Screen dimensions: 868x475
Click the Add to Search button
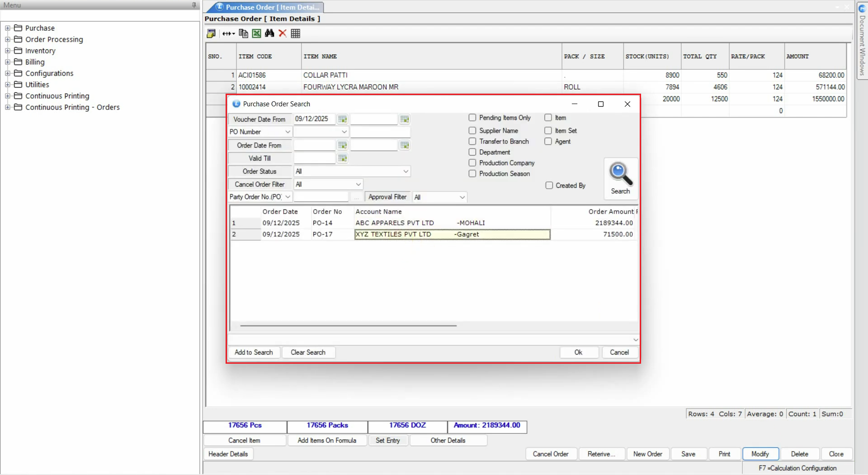click(x=254, y=352)
